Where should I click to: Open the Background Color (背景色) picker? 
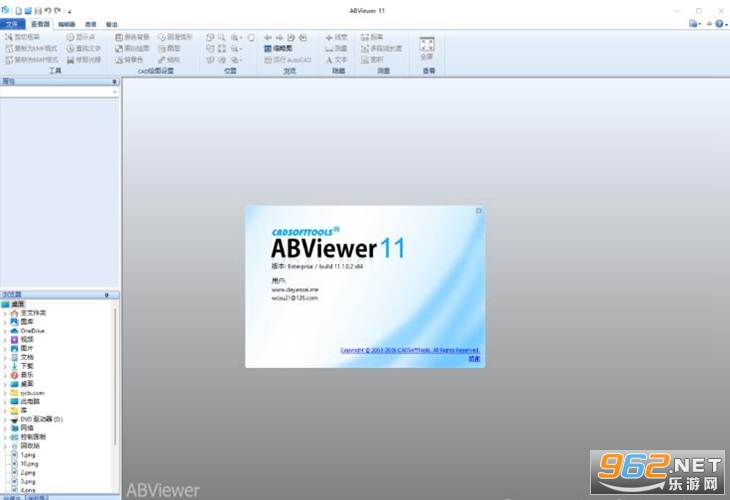(x=129, y=60)
